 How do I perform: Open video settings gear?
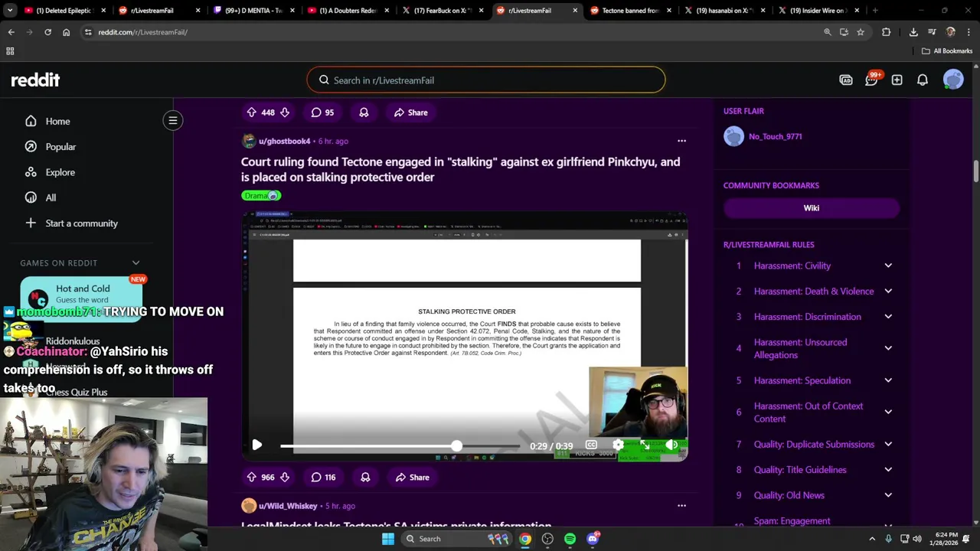[618, 445]
